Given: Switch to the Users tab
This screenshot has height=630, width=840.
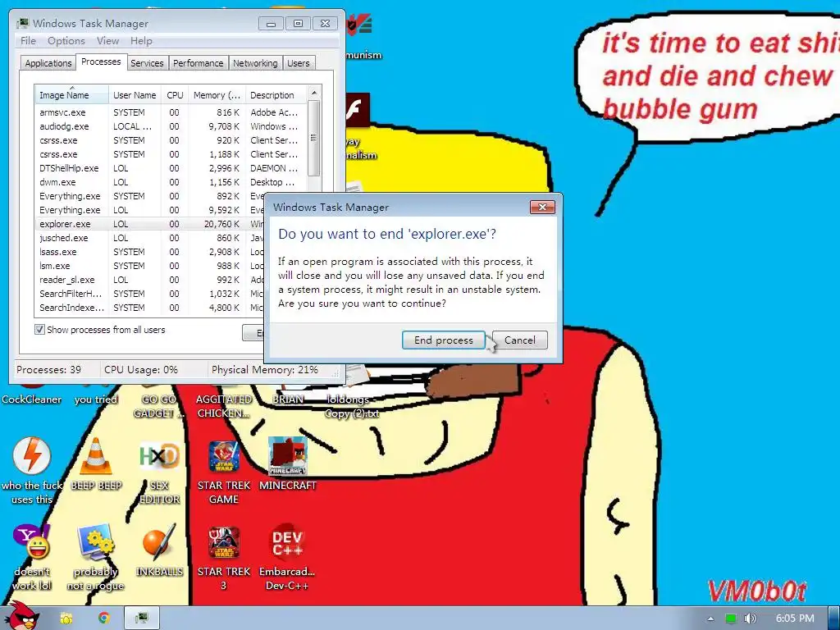Looking at the screenshot, I should coord(299,63).
